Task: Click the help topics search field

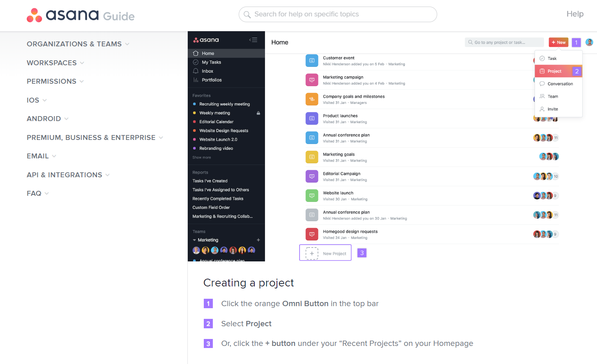Action: coord(338,14)
